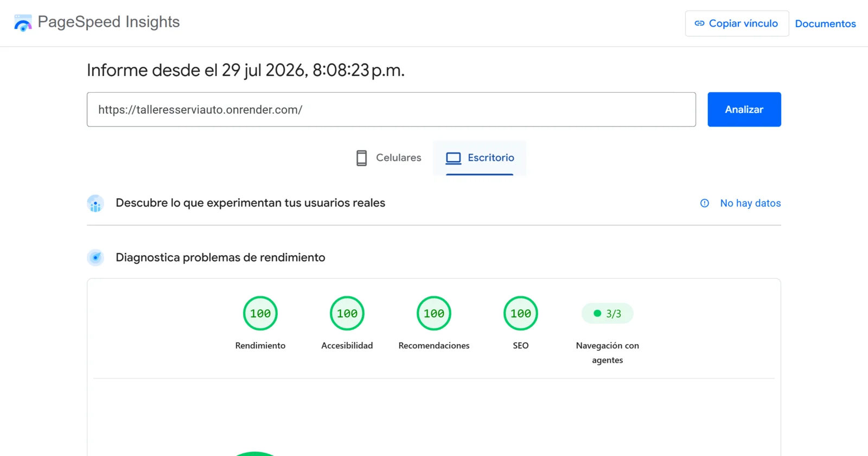Click the PageSpeed Insights logo icon

(x=23, y=23)
